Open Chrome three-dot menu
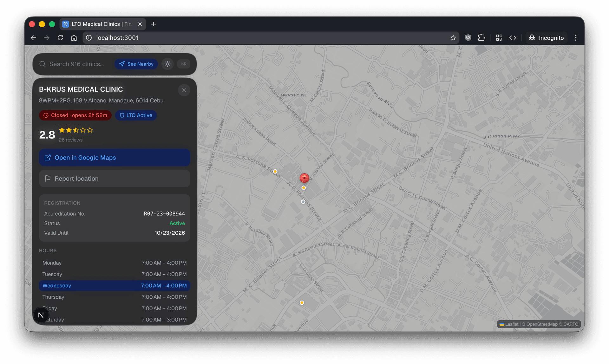The width and height of the screenshot is (609, 364). pos(576,38)
